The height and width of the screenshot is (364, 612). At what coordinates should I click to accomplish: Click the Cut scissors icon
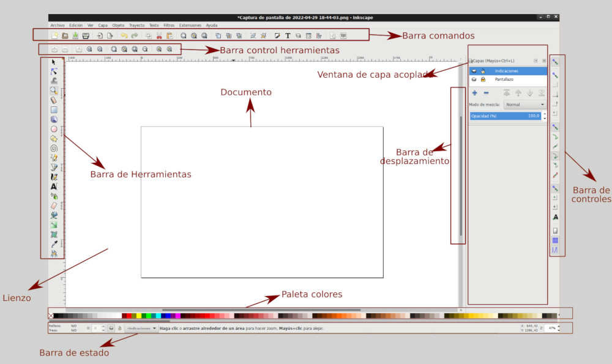click(x=159, y=35)
